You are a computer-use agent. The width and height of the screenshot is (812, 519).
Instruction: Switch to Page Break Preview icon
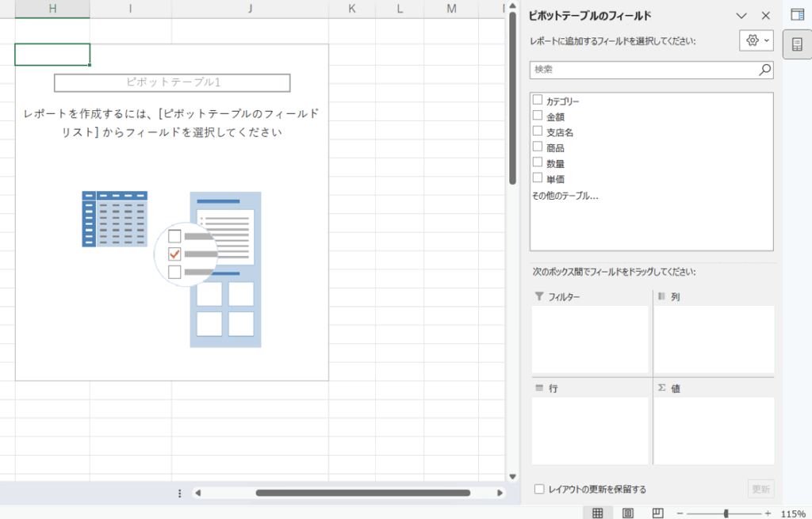[x=657, y=513]
